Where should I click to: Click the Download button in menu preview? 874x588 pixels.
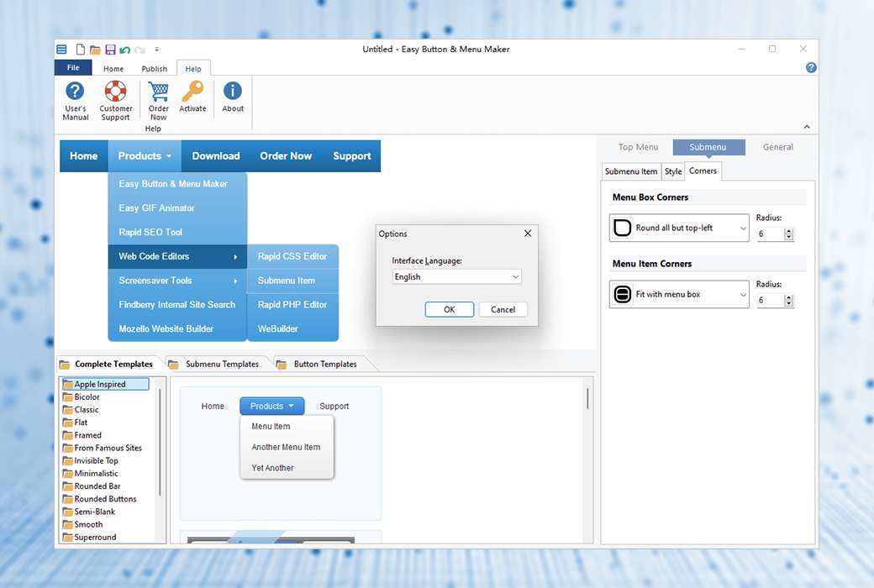point(216,156)
